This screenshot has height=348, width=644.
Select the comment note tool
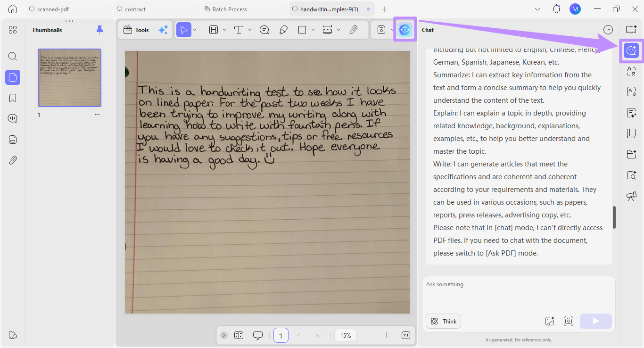(264, 30)
